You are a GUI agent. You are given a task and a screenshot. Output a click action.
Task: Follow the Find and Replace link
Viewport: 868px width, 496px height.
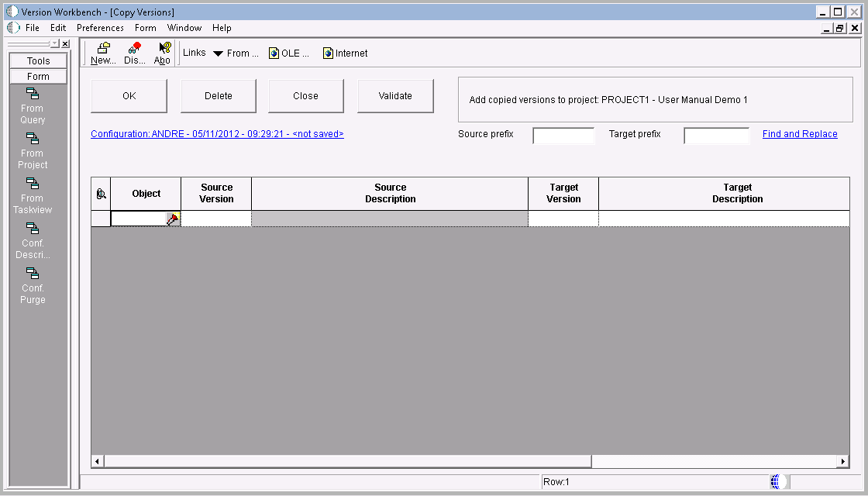pyautogui.click(x=799, y=133)
